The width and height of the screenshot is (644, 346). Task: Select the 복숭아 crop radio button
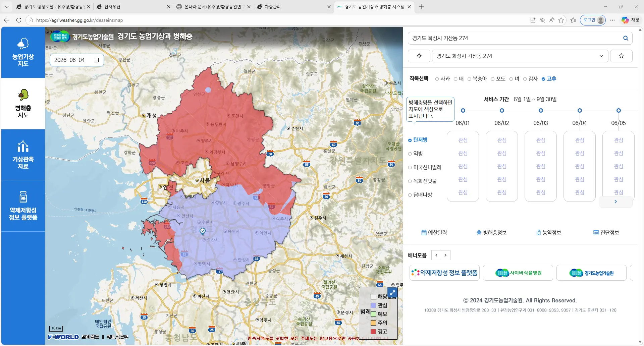coord(469,79)
